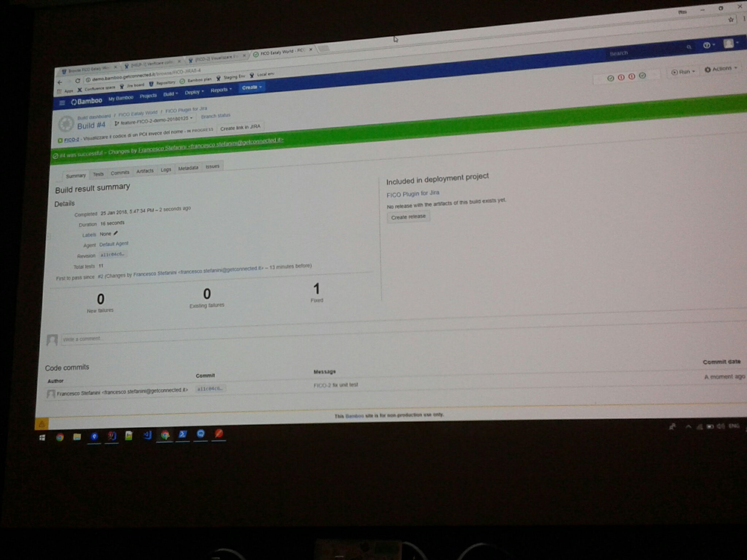This screenshot has height=560, width=747.
Task: Click the Bamboo logo
Action: [87, 101]
